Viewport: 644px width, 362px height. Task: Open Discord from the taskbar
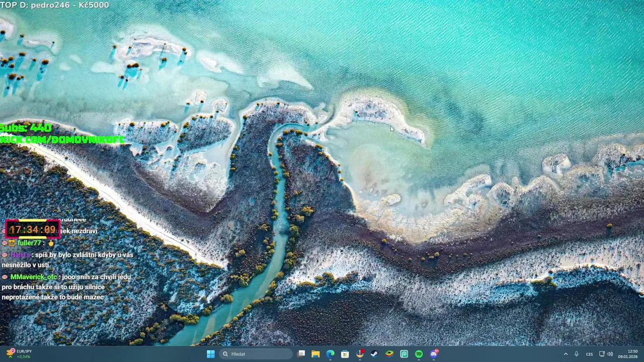(x=434, y=354)
